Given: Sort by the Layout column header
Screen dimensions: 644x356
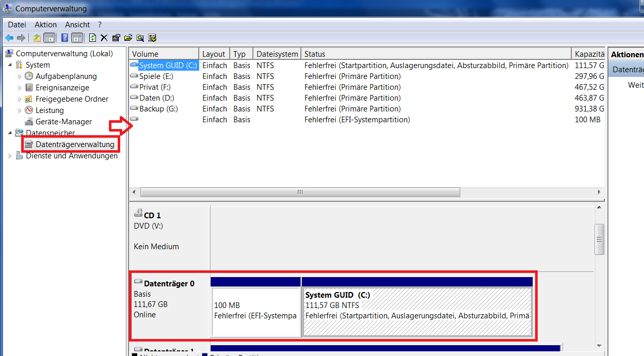Looking at the screenshot, I should [214, 54].
